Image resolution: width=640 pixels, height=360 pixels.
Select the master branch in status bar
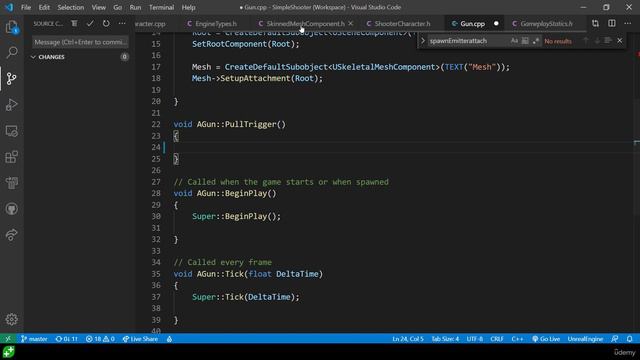[x=34, y=339]
